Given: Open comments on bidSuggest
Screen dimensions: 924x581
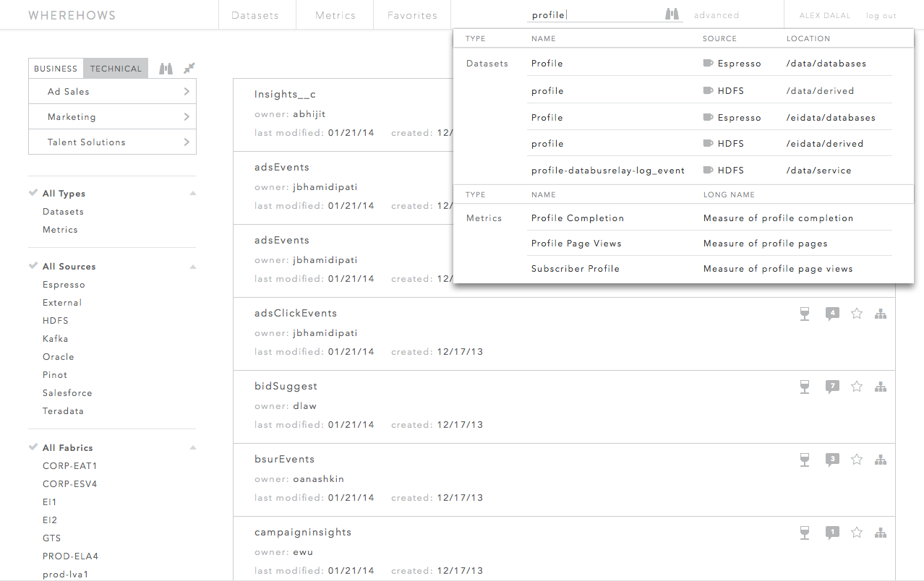Looking at the screenshot, I should pos(832,387).
